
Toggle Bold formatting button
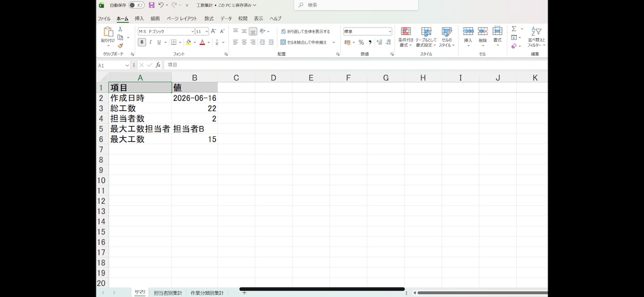(x=142, y=42)
